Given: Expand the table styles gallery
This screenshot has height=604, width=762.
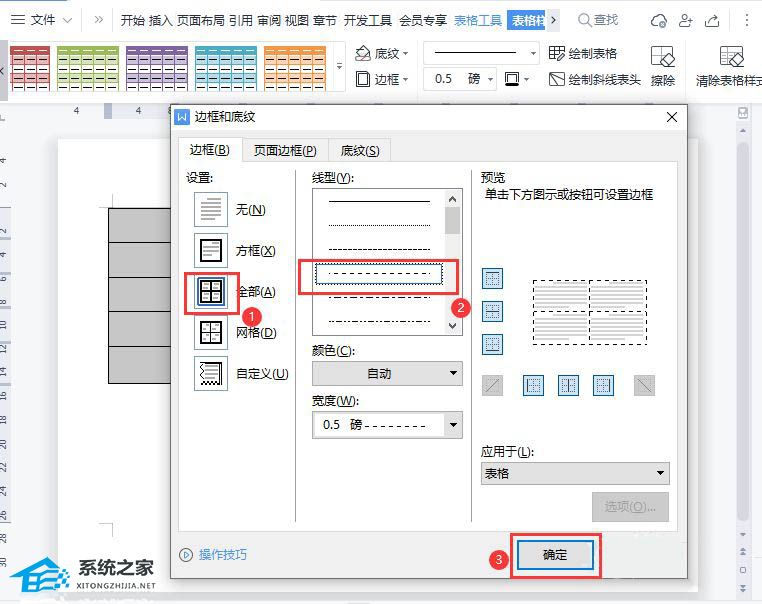Looking at the screenshot, I should pyautogui.click(x=339, y=66).
